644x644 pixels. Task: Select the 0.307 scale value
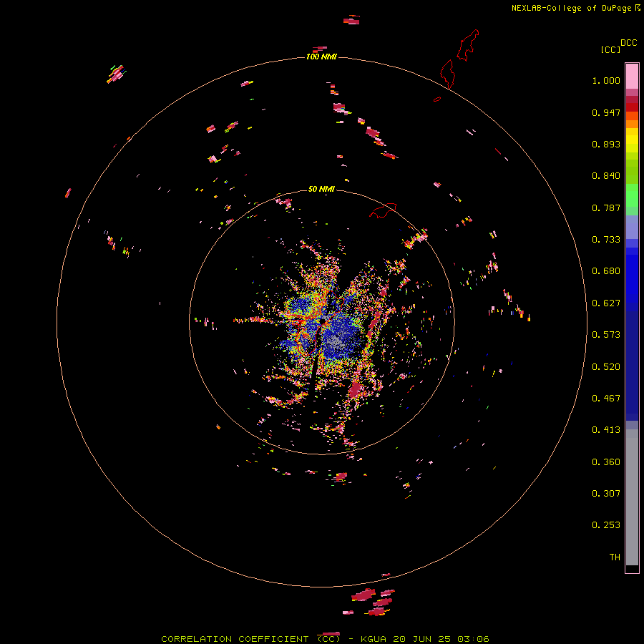tap(606, 494)
